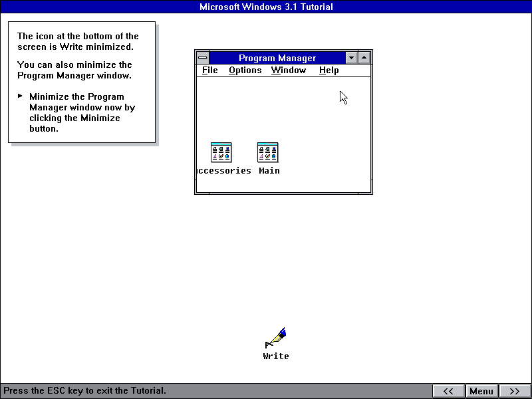Maximize the Program Manager window
The image size is (532, 399).
pos(364,58)
